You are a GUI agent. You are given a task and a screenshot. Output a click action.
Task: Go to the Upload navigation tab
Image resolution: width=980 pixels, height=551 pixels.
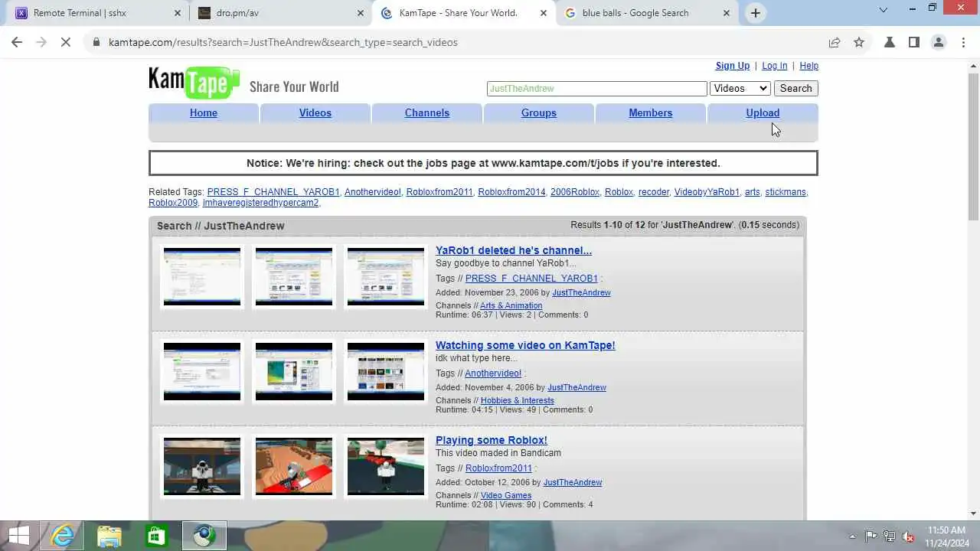click(763, 112)
